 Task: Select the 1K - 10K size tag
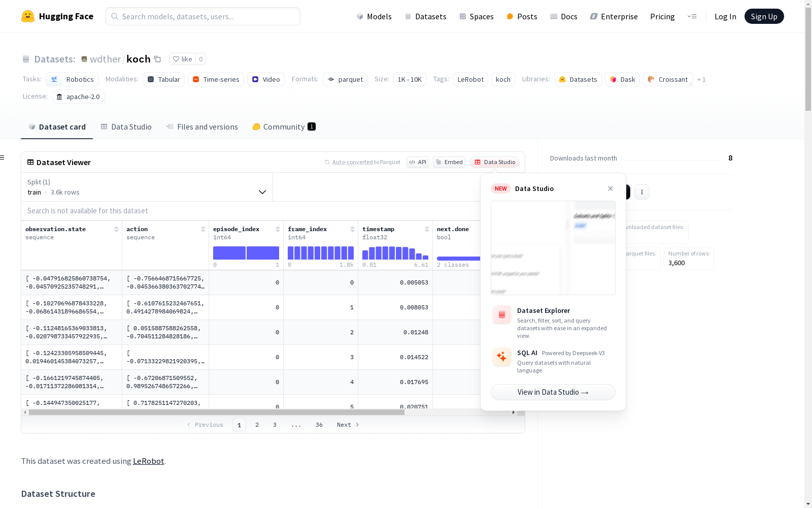coord(410,79)
